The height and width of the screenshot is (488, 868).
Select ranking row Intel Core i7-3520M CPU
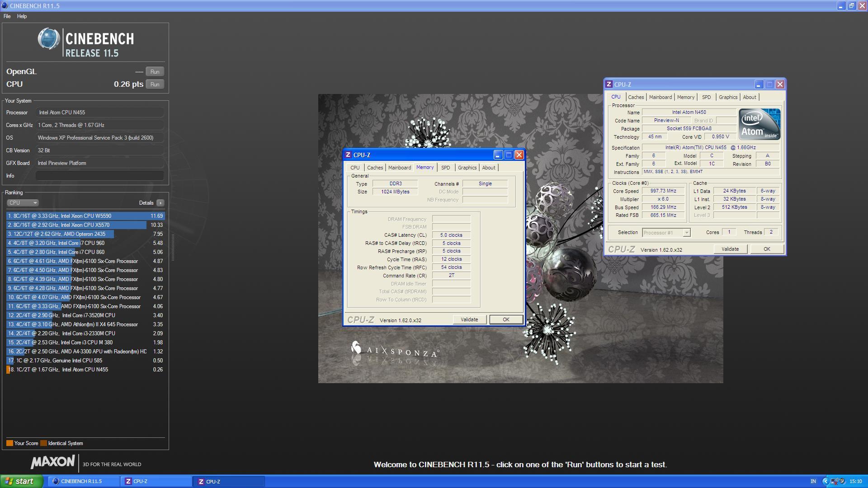click(x=85, y=315)
